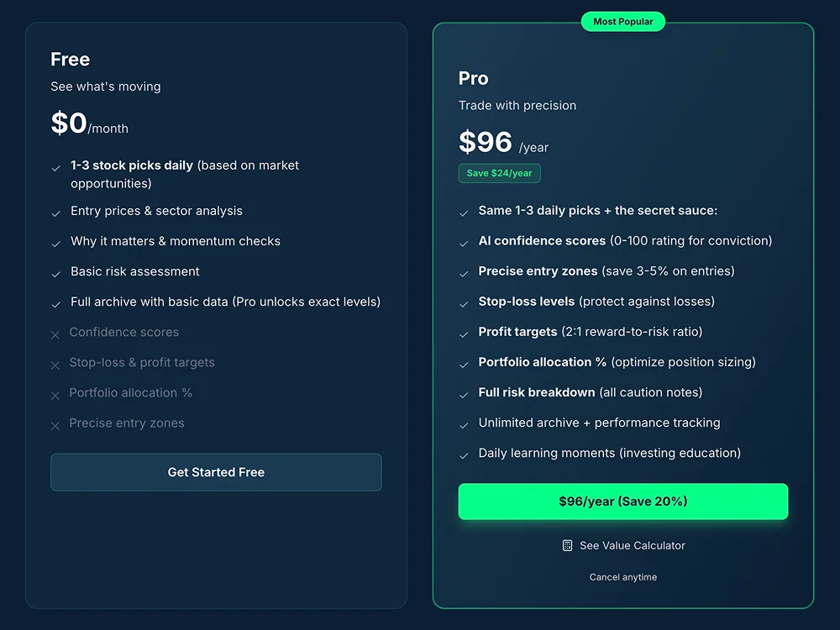
Task: Click the checkmark next to Stop-loss levels
Action: (x=464, y=302)
